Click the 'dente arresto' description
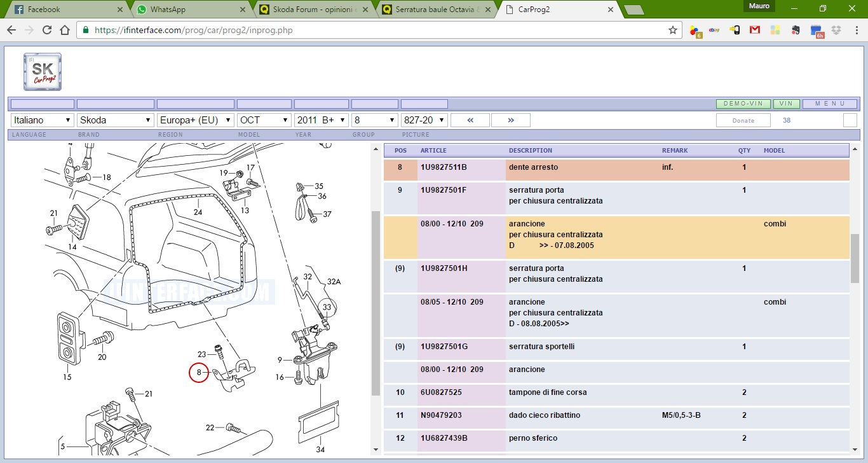The height and width of the screenshot is (463, 868). (x=533, y=167)
